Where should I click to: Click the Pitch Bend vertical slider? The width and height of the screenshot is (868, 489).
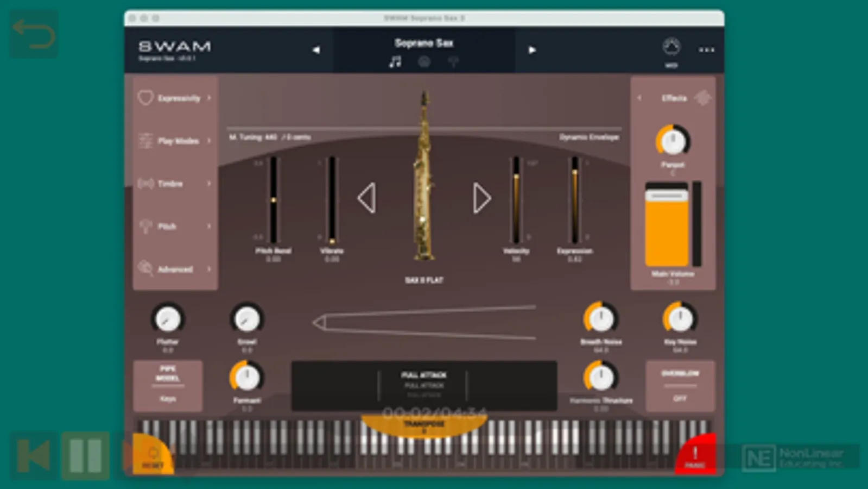tap(274, 199)
